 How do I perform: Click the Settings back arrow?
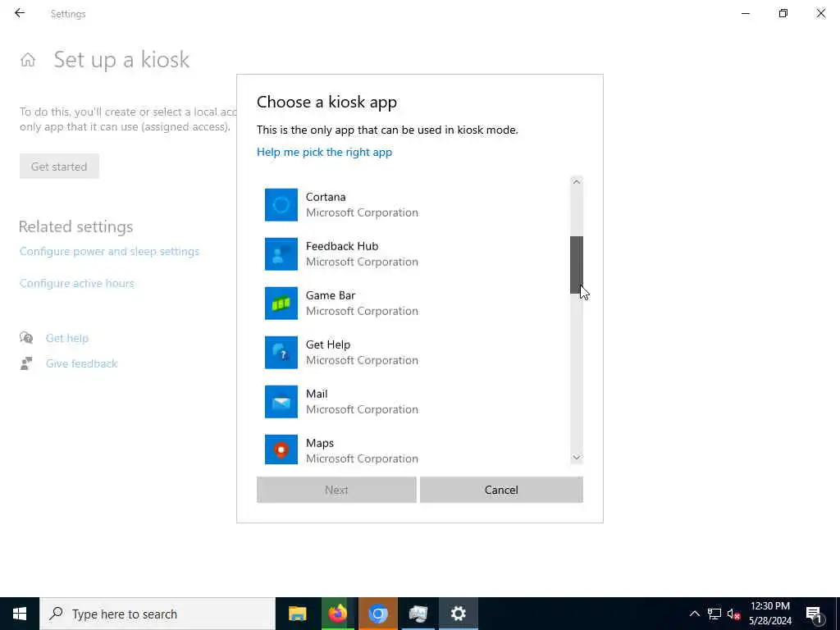click(20, 13)
